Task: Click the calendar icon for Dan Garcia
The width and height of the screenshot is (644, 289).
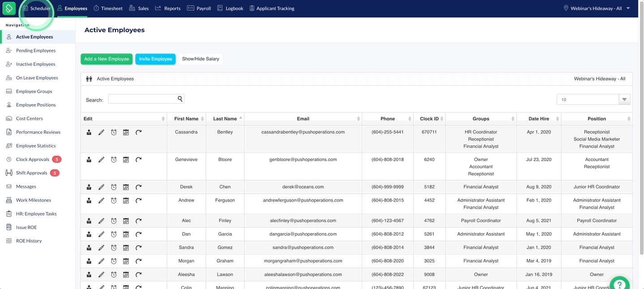Action: 126,234
